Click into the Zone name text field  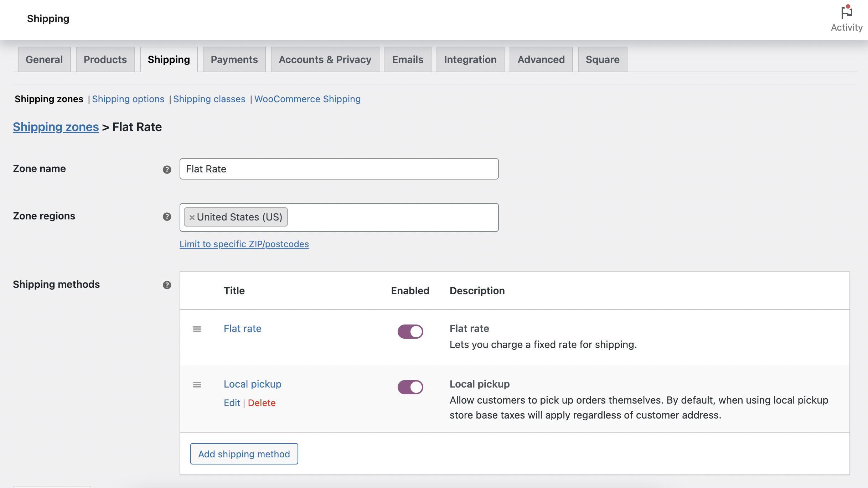(x=339, y=169)
